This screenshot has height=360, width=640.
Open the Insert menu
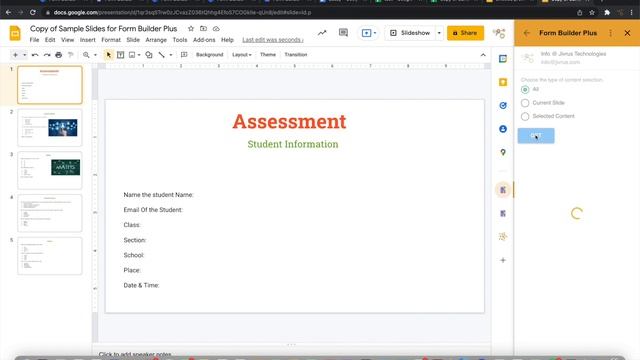point(87,40)
